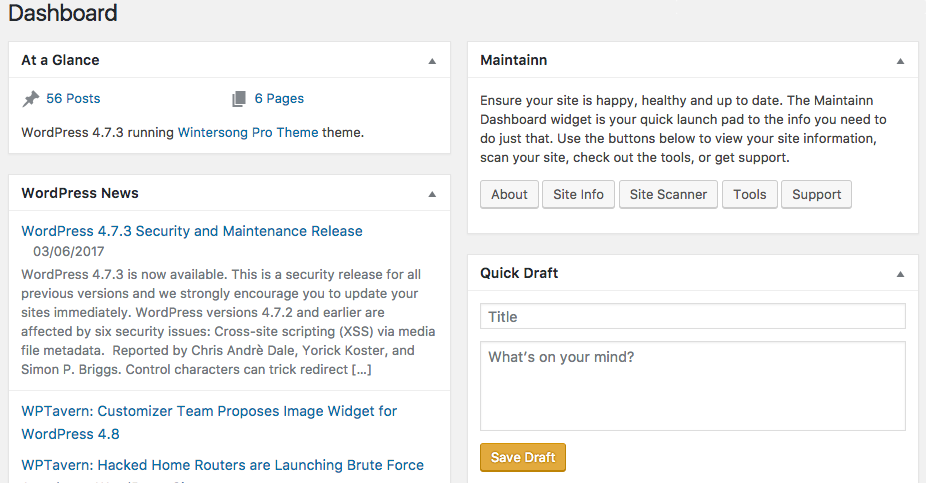The width and height of the screenshot is (926, 483).
Task: Focus the Quick Draft Title field
Action: pos(693,316)
